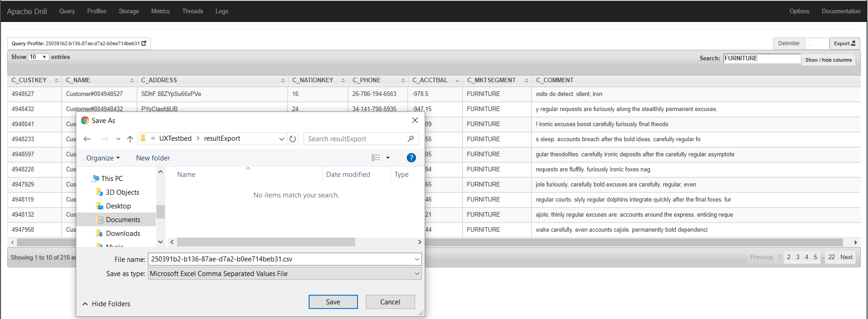868x319 pixels.
Task: Open view options dropdown arrow
Action: click(388, 158)
